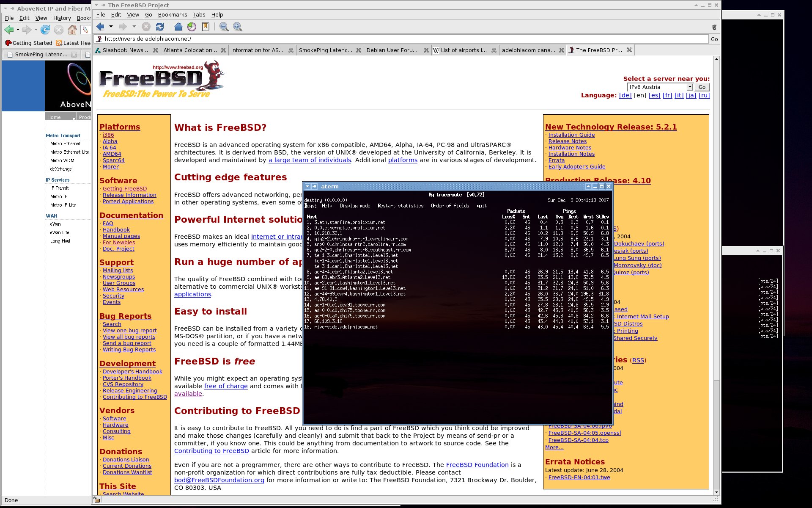The height and width of the screenshot is (508, 812).
Task: Close the Atlanta Colocation tab
Action: click(223, 50)
